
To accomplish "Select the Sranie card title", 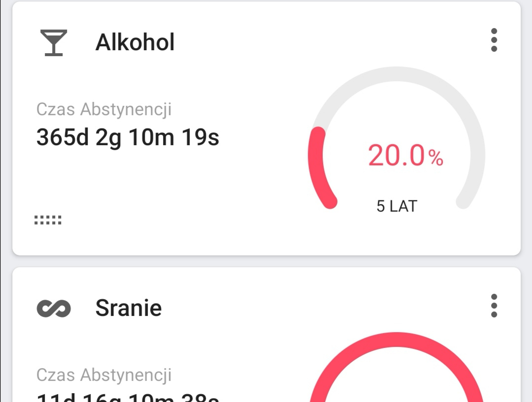I will point(129,308).
